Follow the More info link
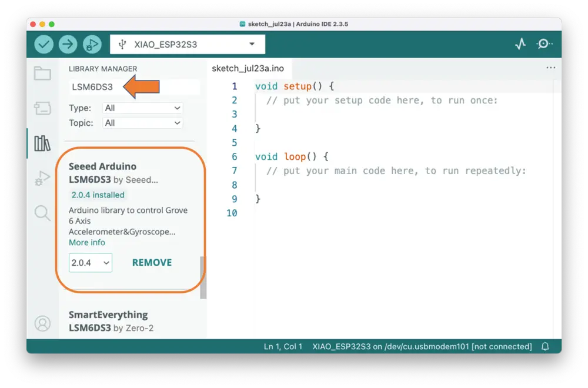Viewport: 588px width, 388px height. point(87,242)
